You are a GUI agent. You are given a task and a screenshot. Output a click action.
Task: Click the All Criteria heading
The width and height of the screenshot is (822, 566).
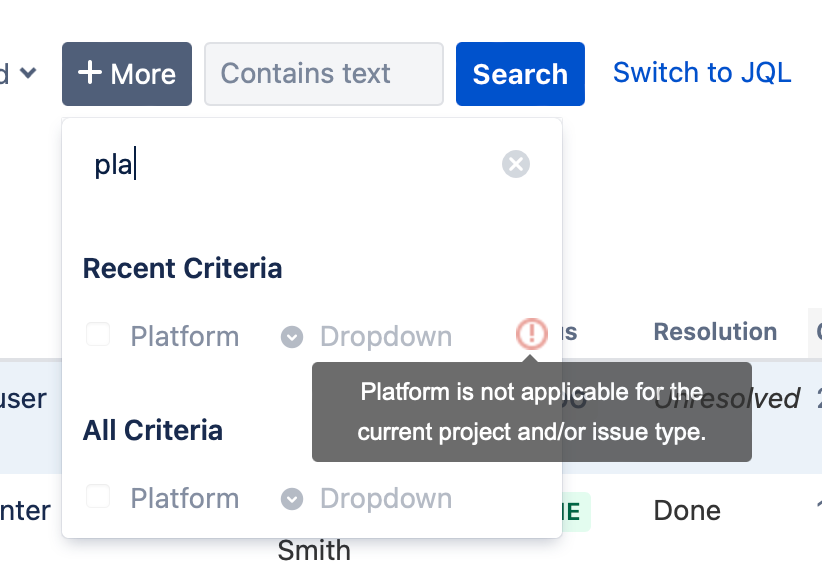pos(153,431)
